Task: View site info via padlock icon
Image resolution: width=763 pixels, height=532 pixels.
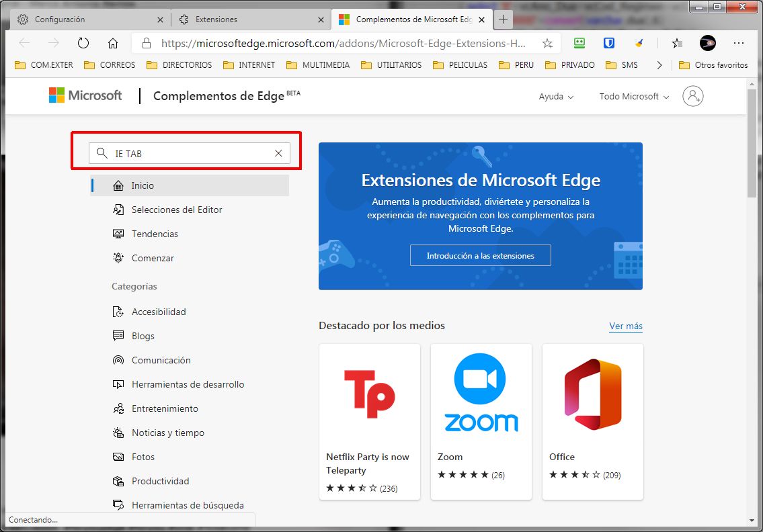Action: click(147, 43)
